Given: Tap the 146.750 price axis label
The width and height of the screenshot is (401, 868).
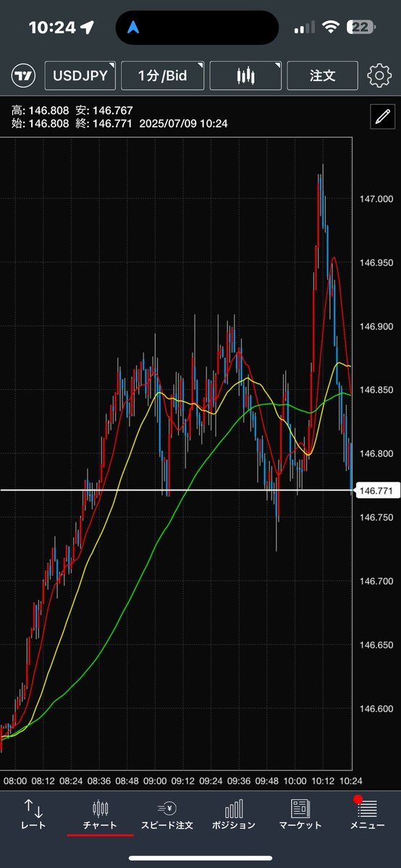Looking at the screenshot, I should click(x=375, y=517).
